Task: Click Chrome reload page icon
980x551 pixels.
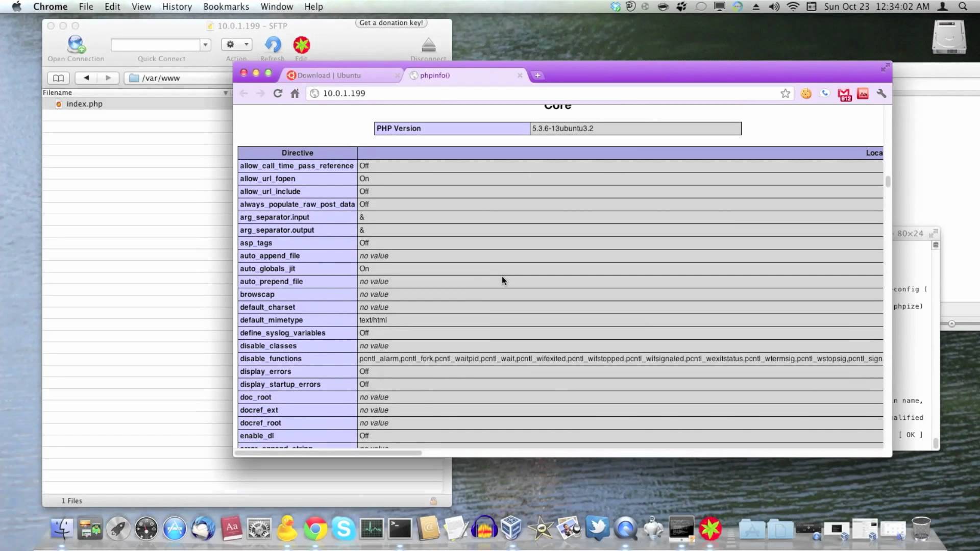Action: [x=278, y=93]
